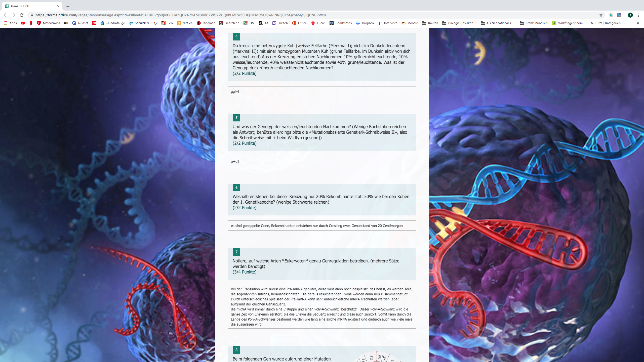Open the Quizlet bookmark
The image size is (644, 362).
coord(80,23)
